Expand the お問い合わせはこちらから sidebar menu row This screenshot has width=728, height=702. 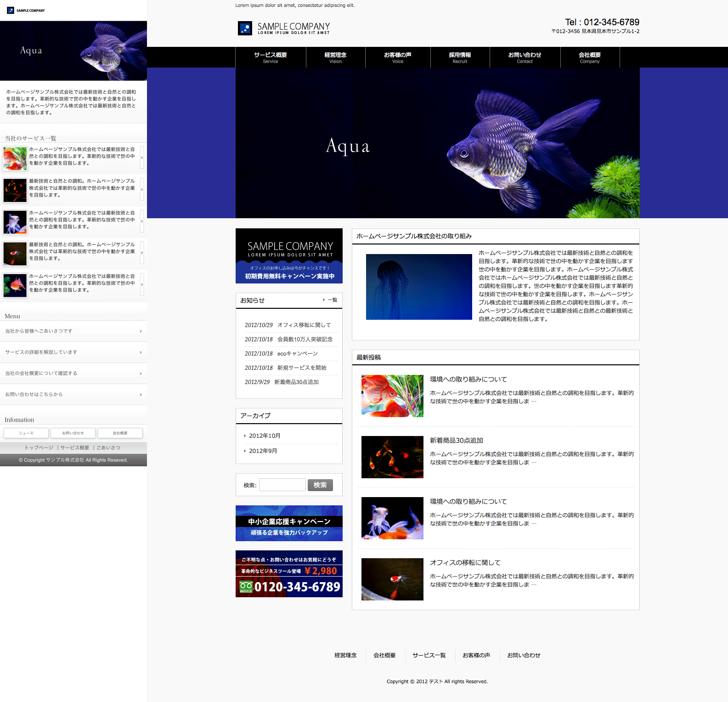[x=73, y=395]
